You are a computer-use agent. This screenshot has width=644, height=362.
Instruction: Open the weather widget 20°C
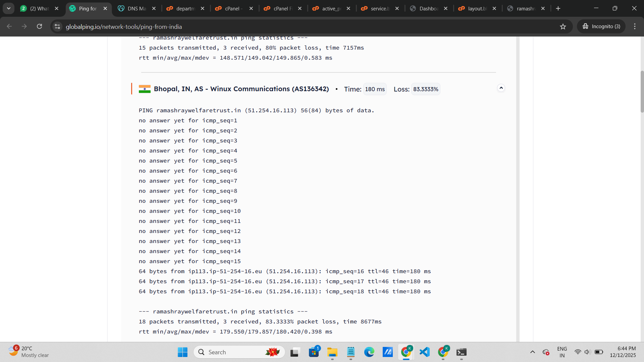coord(29,352)
